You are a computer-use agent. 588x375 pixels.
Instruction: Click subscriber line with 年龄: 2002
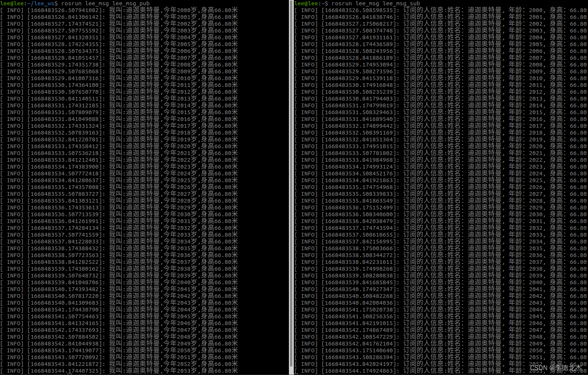pyautogui.click(x=441, y=24)
